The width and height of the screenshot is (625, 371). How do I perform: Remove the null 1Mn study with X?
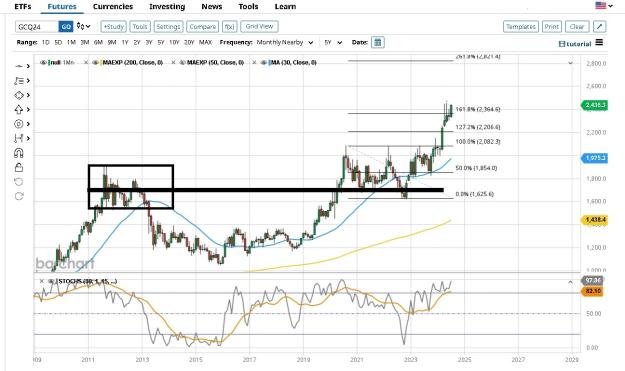(86, 63)
